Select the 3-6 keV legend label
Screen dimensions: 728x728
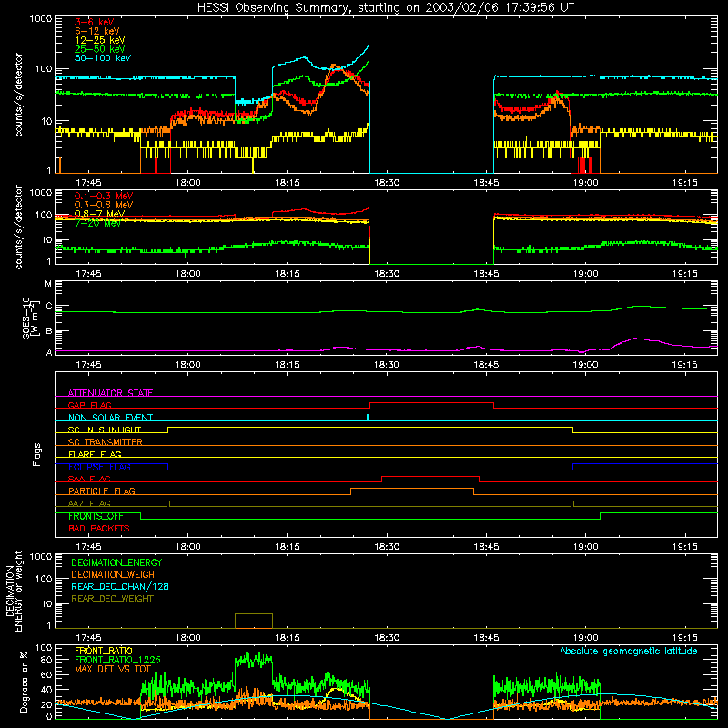point(95,22)
